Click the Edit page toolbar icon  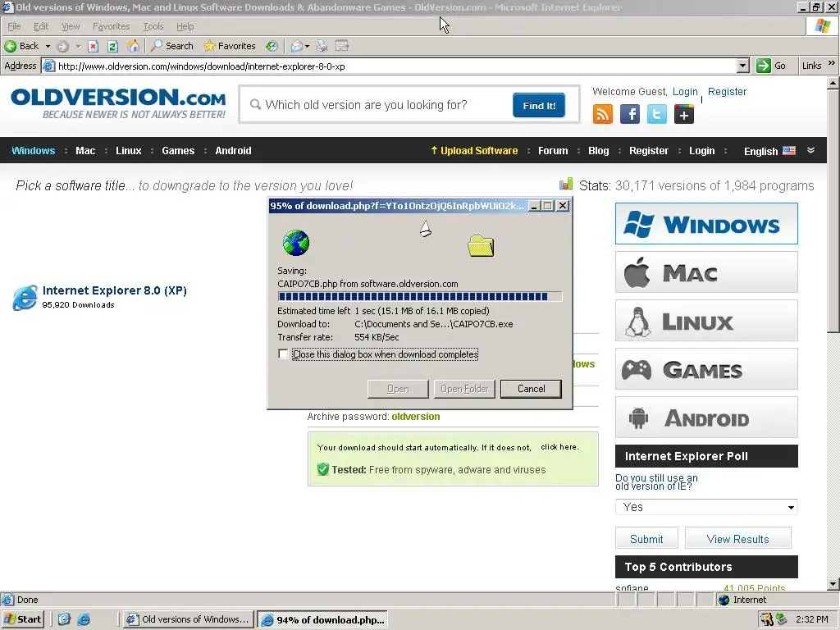(342, 46)
